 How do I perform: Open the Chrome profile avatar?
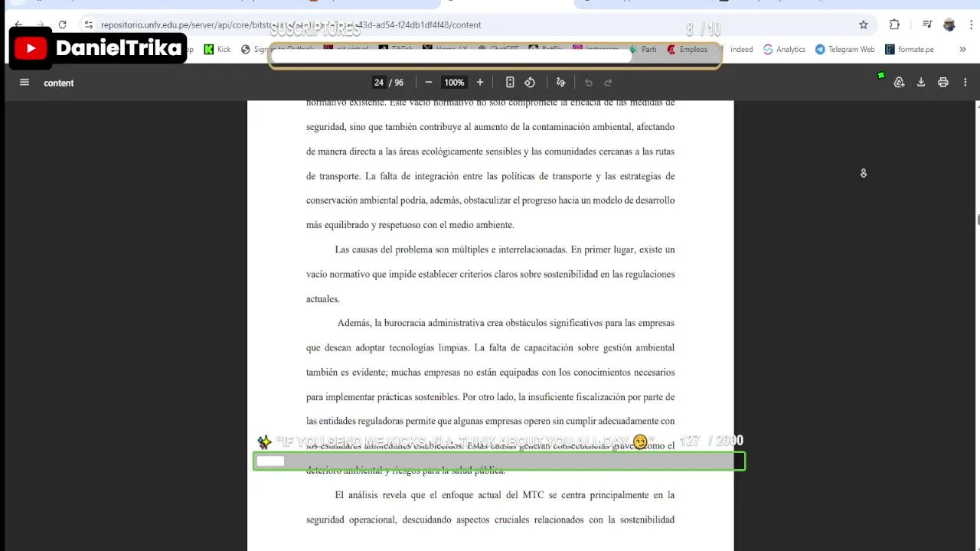point(949,24)
